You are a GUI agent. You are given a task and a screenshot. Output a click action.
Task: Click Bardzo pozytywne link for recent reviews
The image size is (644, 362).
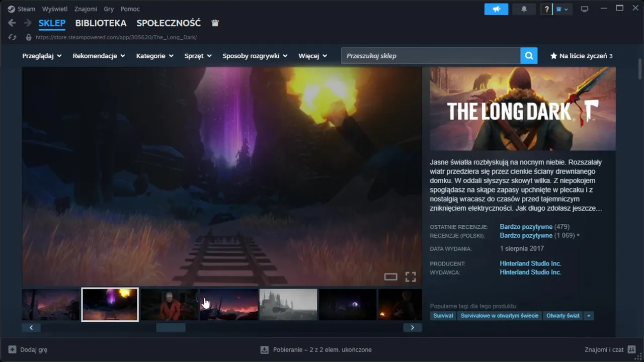tap(526, 227)
